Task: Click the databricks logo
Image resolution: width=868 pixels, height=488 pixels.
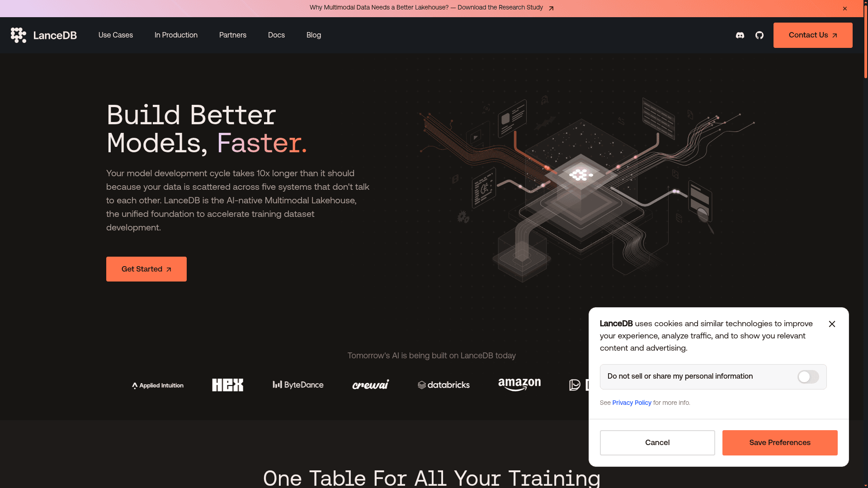Action: pos(443,385)
